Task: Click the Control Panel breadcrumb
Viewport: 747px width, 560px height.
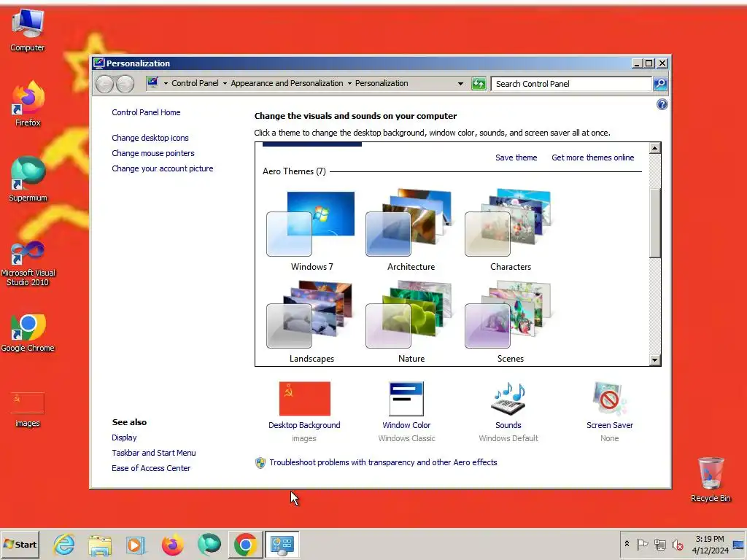Action: pyautogui.click(x=195, y=83)
